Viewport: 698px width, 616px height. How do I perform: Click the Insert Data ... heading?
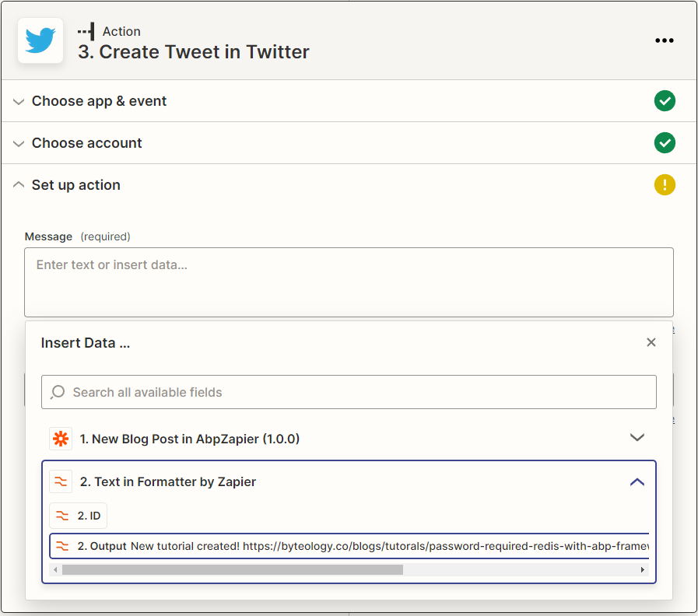tap(86, 343)
